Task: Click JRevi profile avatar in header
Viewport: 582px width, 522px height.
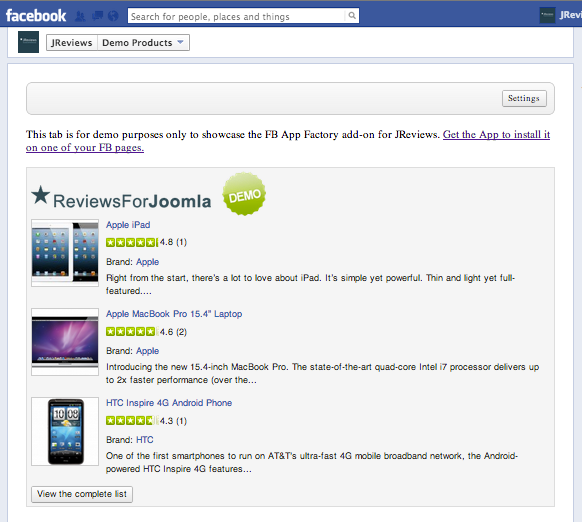Action: pyautogui.click(x=547, y=15)
